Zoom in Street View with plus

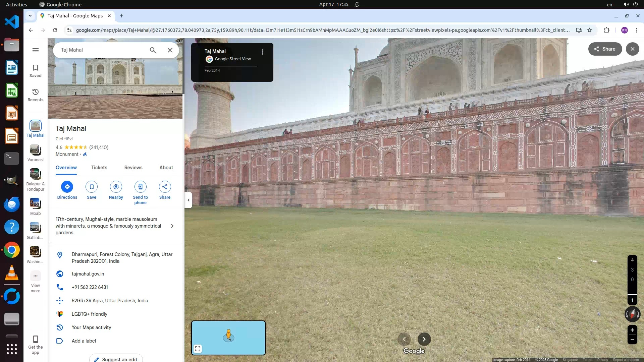632,330
